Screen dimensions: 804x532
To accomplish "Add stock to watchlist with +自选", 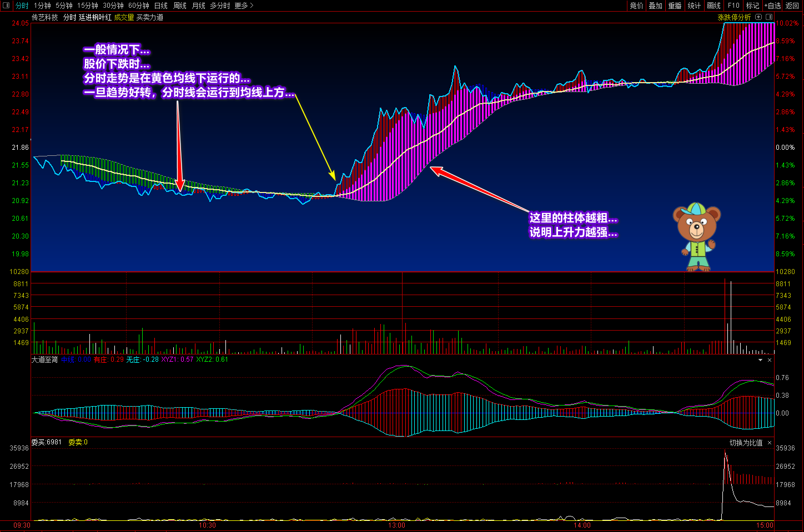I will (x=772, y=6).
